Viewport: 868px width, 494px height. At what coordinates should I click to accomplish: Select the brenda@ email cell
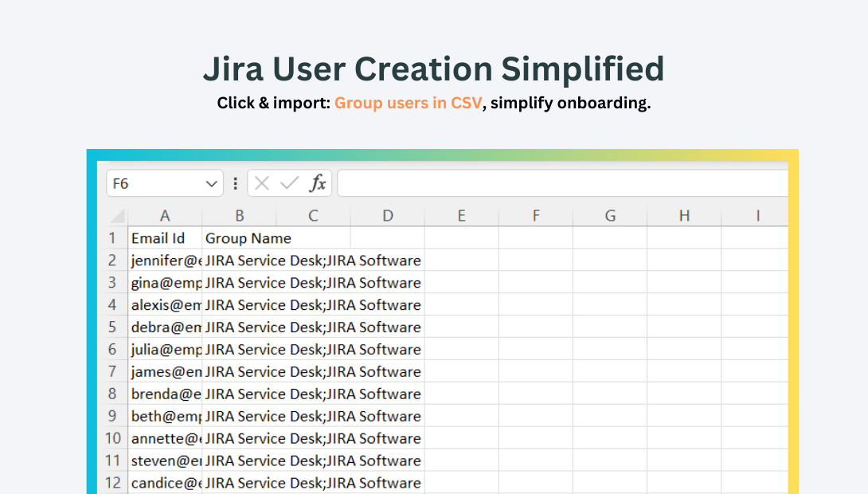pyautogui.click(x=165, y=394)
